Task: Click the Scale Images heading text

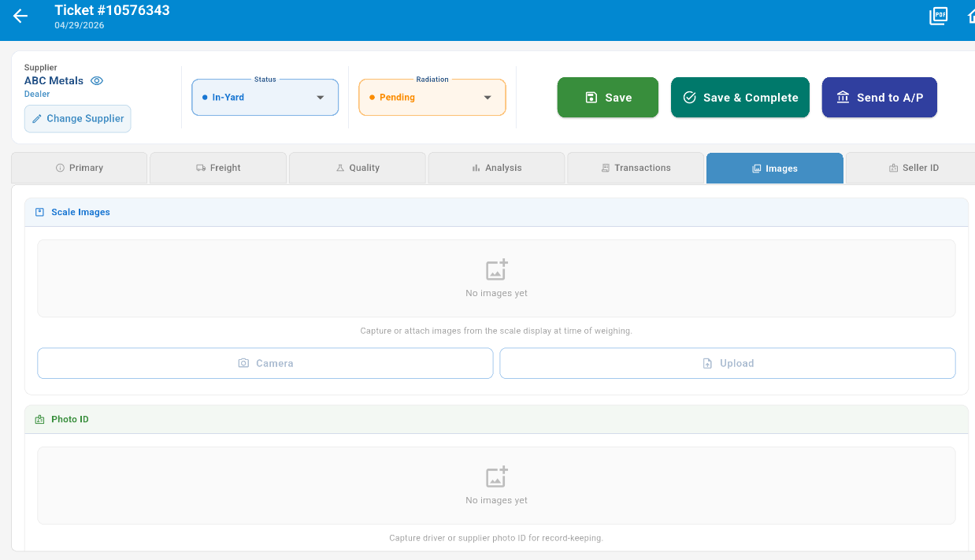Action: tap(80, 212)
